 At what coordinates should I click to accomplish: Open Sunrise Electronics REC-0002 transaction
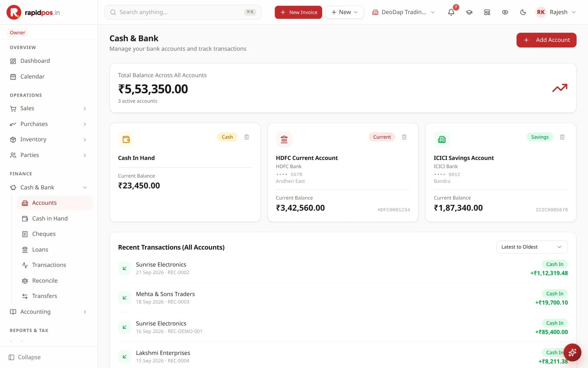tap(343, 268)
